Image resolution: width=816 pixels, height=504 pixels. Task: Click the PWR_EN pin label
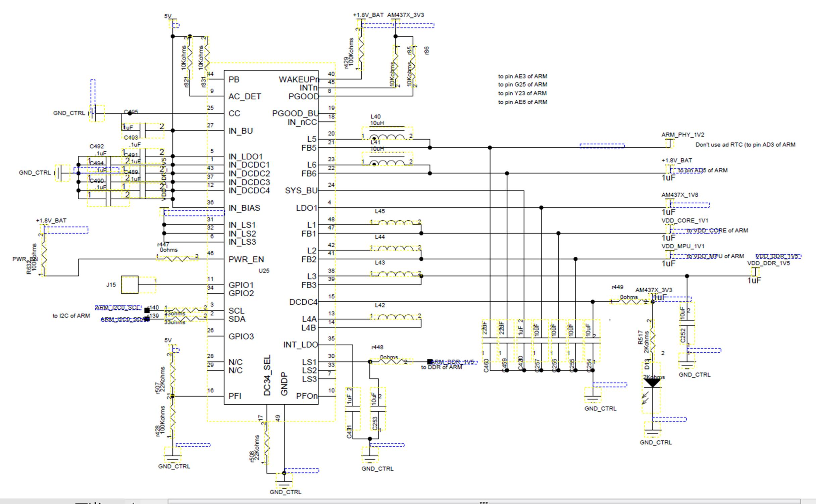[x=246, y=259]
